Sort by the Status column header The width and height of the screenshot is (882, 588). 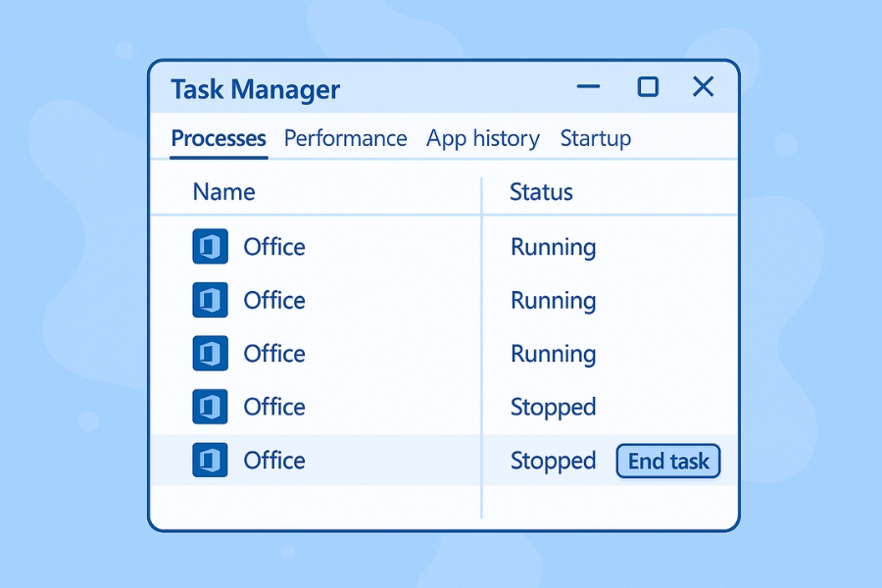[x=540, y=192]
